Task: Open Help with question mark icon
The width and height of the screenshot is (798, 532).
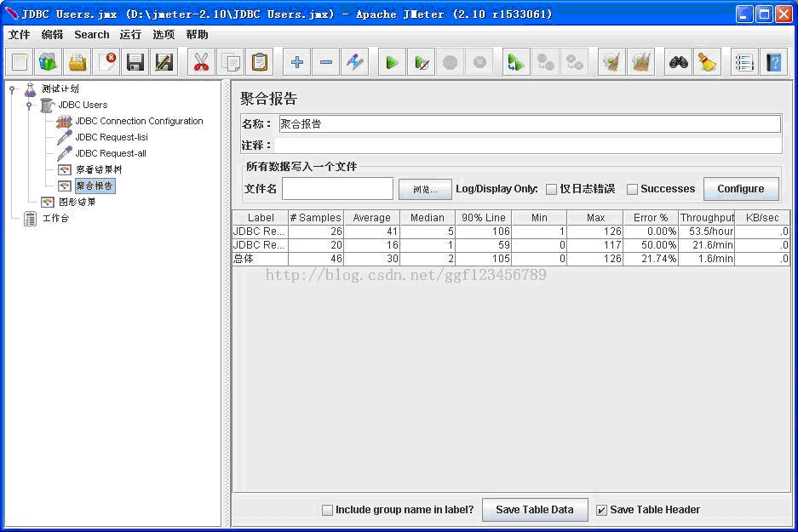Action: (x=773, y=62)
